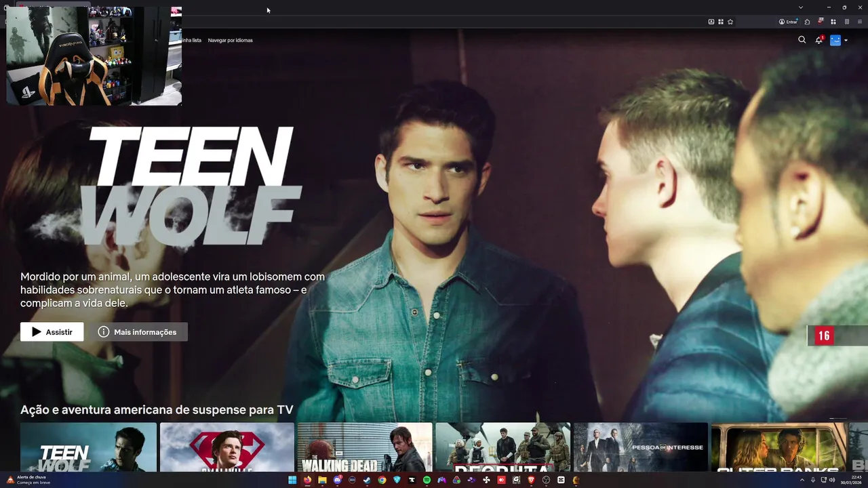The image size is (868, 488).
Task: Open the Windows Start menu
Action: coord(292,480)
